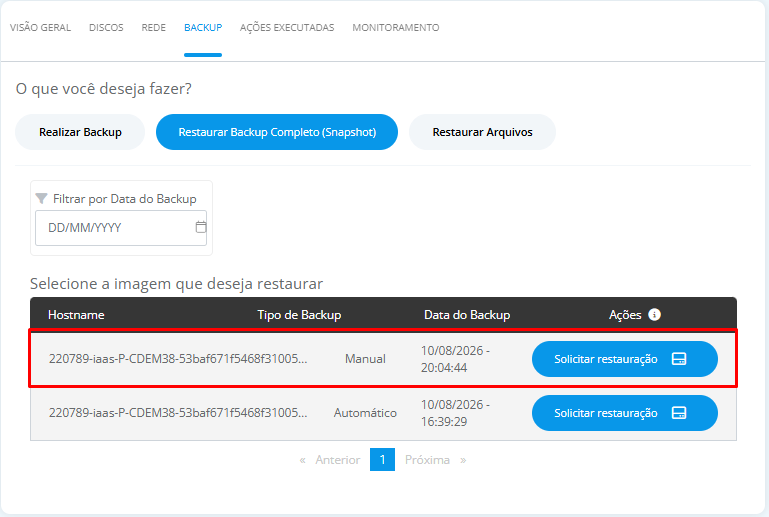The width and height of the screenshot is (769, 517).
Task: Go to the Próxima page
Action: [427, 460]
